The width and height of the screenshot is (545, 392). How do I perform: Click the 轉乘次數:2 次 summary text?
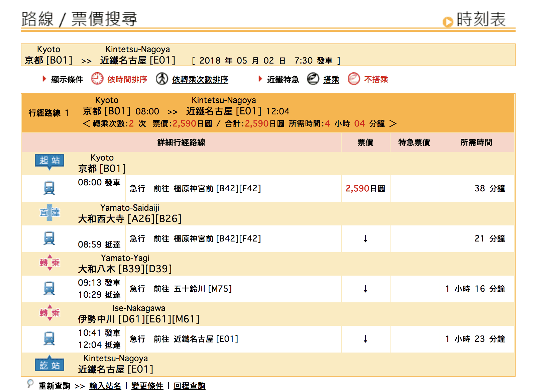pos(119,124)
